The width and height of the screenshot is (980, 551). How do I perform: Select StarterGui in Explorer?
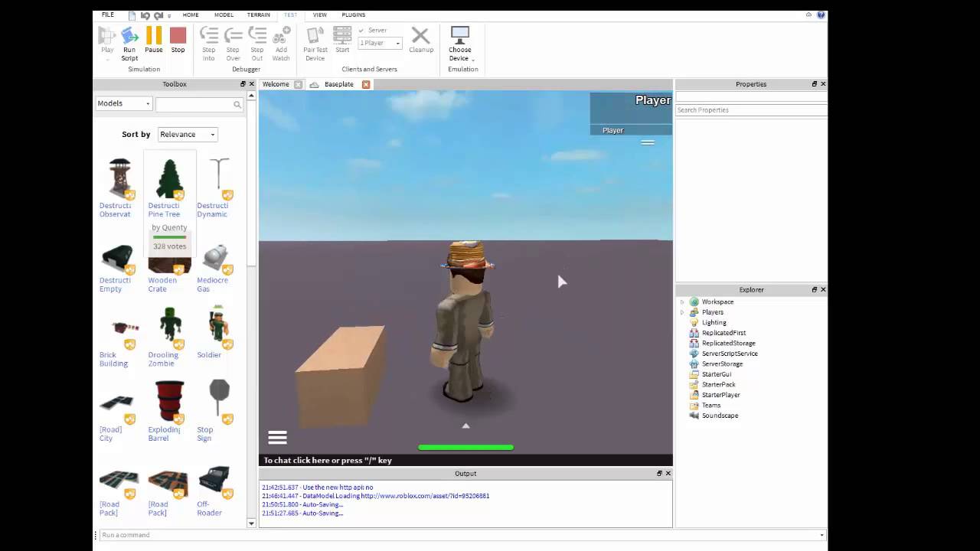coord(717,374)
